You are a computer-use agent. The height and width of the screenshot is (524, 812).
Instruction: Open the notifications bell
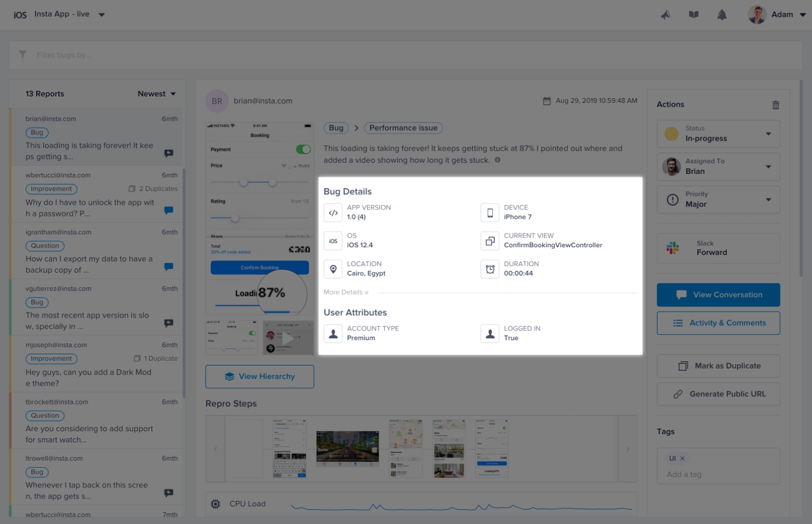click(722, 15)
